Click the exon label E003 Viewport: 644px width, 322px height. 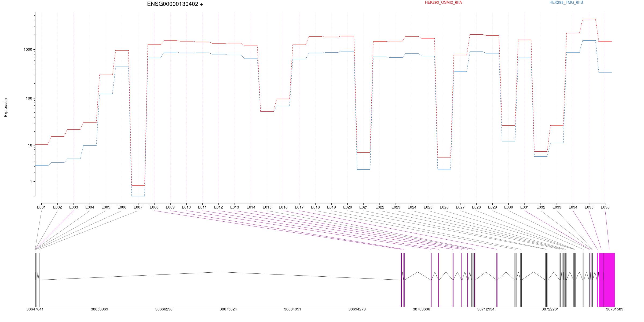pyautogui.click(x=74, y=207)
